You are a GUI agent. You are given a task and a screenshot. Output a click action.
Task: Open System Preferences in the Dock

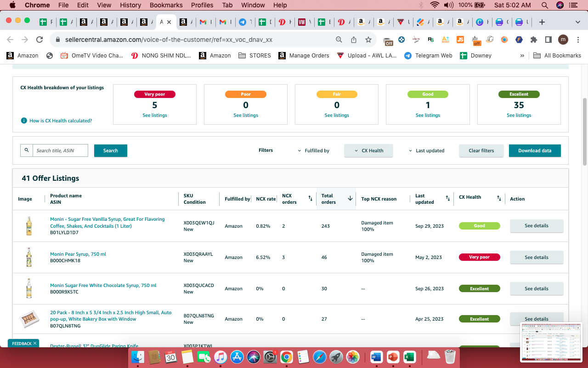[x=270, y=356]
